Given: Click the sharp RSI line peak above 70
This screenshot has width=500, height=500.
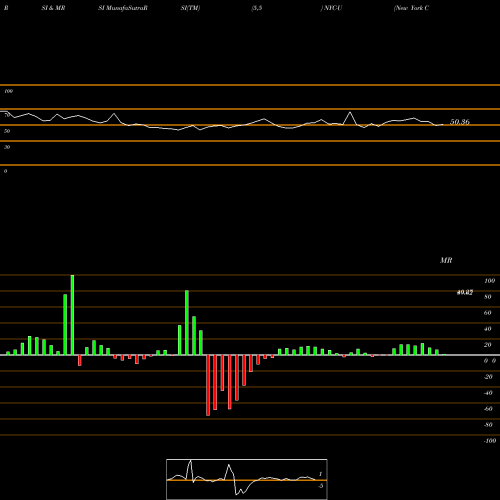Looking at the screenshot, I should tap(350, 113).
